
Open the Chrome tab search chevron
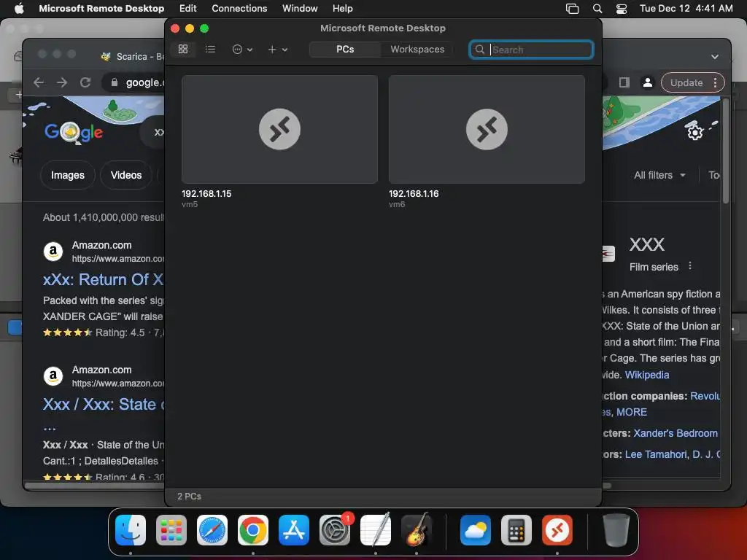pyautogui.click(x=715, y=57)
